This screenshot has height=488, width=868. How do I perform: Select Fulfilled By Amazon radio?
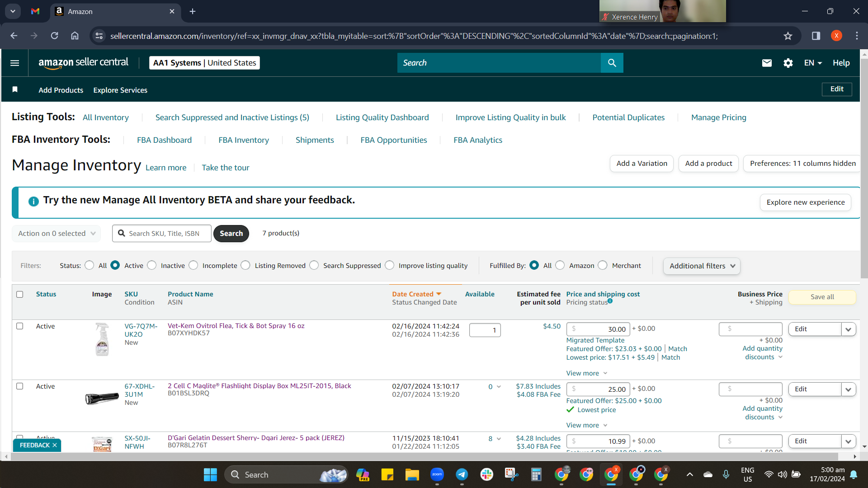(x=560, y=265)
